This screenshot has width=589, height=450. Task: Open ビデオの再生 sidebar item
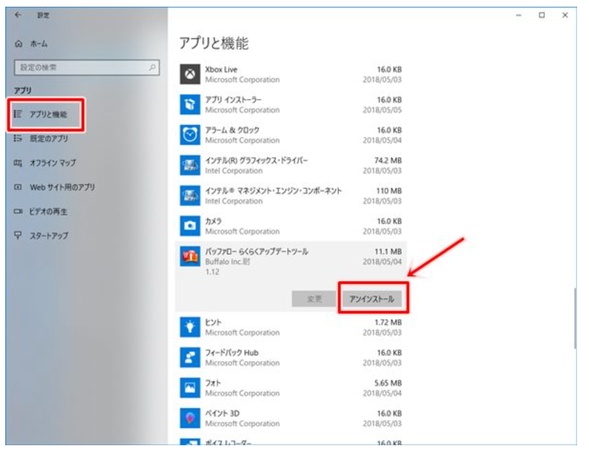[48, 211]
